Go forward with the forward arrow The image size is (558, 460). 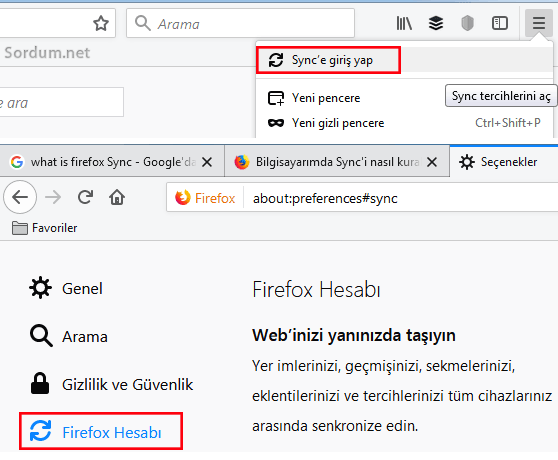pos(53,197)
